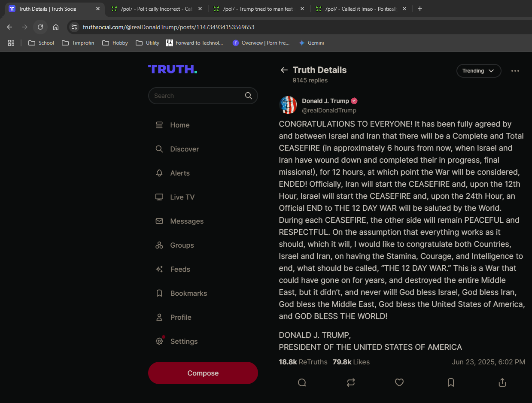Open the Gemini bookmark
Viewport: 532px width, 403px height.
click(311, 43)
